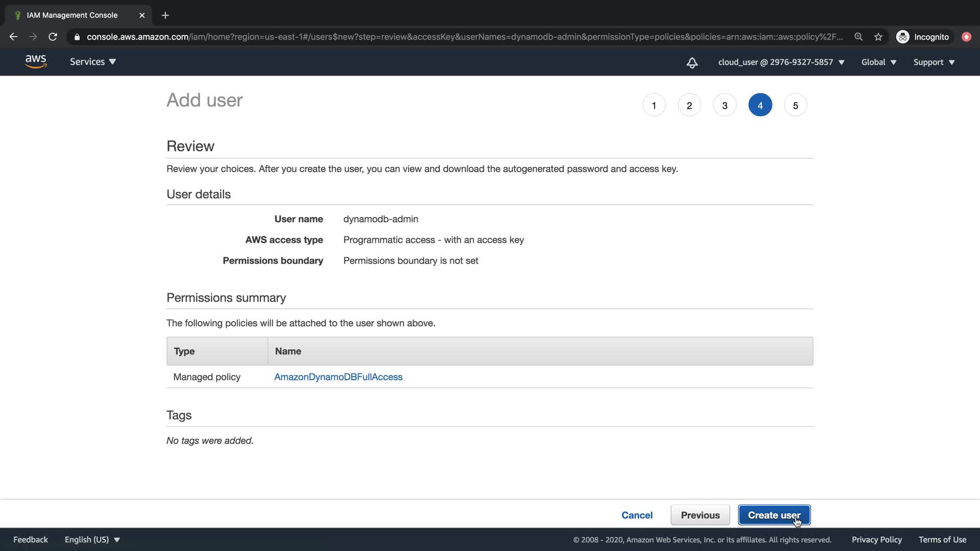Expand the Global region dropdown
This screenshot has height=551, width=980.
(x=878, y=62)
